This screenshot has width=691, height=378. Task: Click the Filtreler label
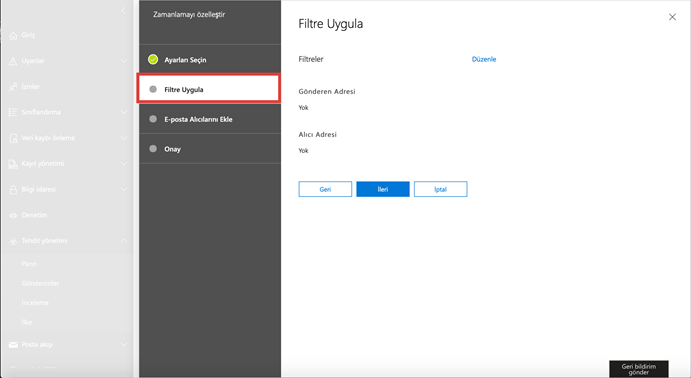click(311, 59)
